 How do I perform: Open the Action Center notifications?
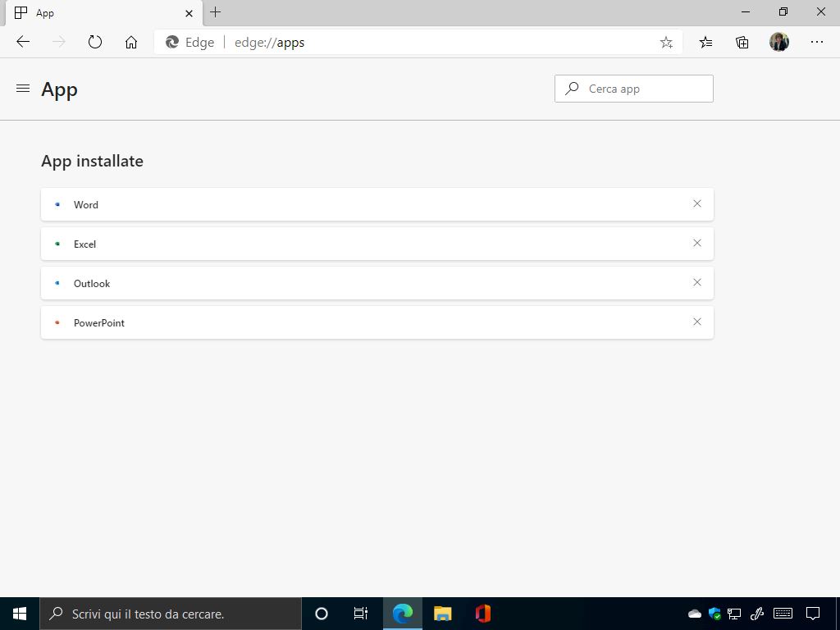[x=813, y=614]
